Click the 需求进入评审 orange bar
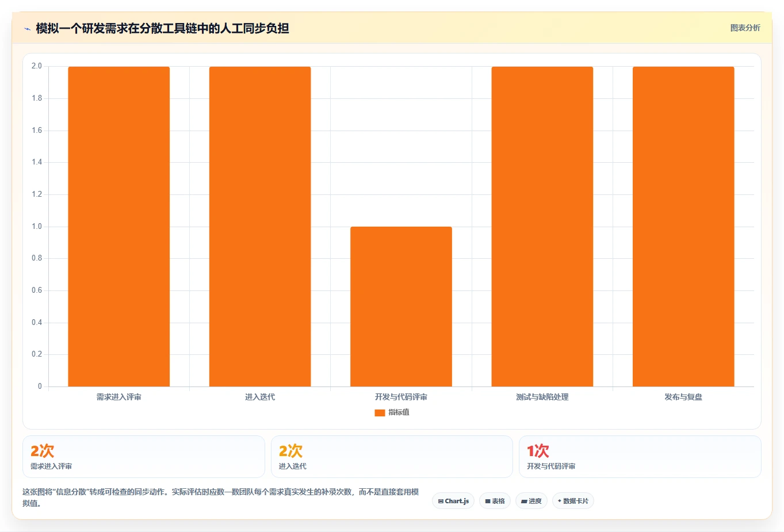This screenshot has width=784, height=532. [119, 227]
